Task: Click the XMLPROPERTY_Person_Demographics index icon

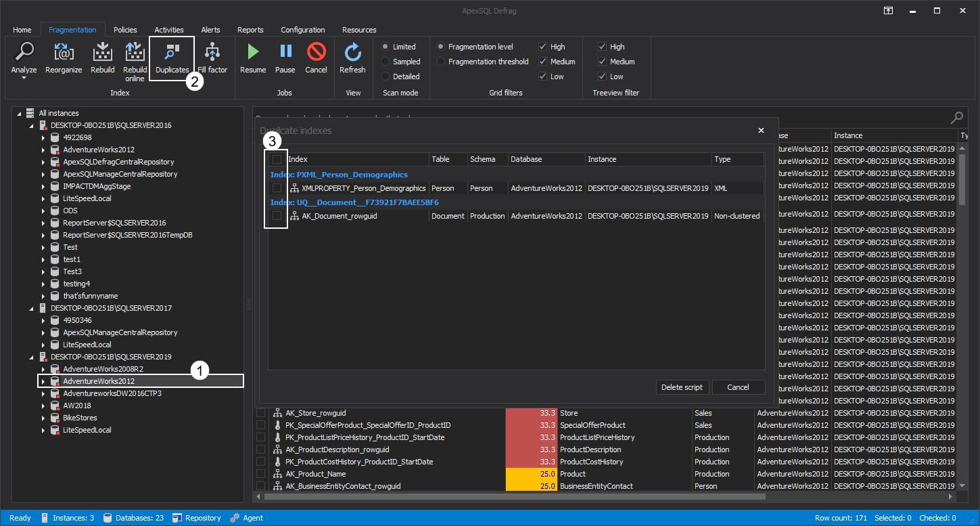Action: point(295,188)
